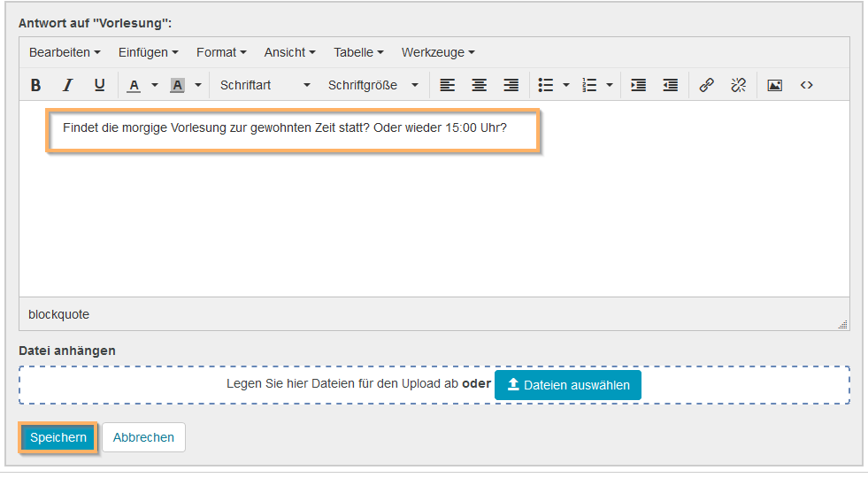Open source code view
The image size is (868, 478).
[x=806, y=85]
